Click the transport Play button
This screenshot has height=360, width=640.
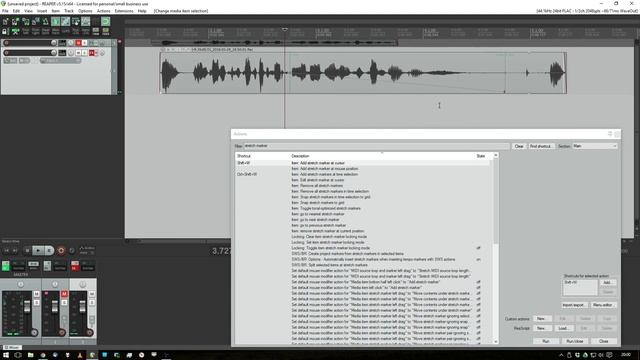coord(38,250)
